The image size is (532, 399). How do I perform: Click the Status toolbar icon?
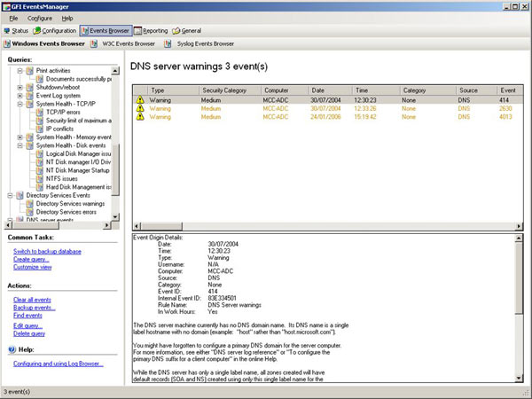7,31
